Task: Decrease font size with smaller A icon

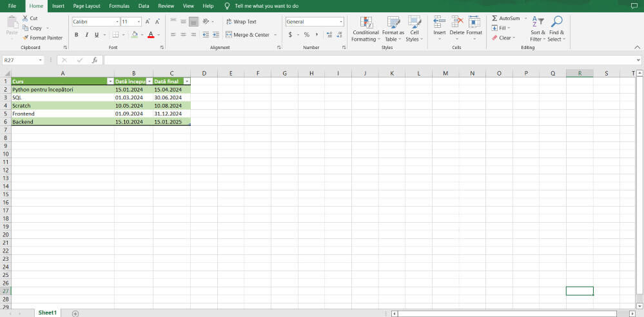Action: click(x=157, y=22)
